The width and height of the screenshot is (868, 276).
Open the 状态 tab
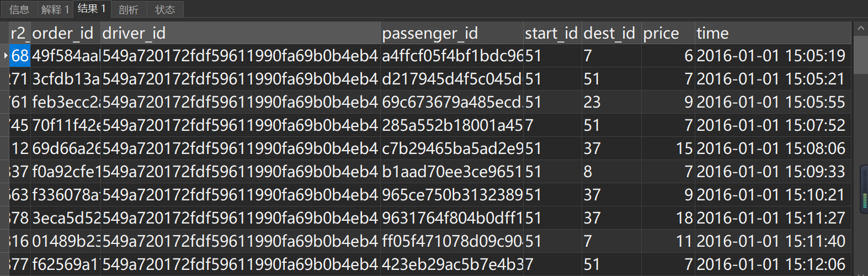165,9
